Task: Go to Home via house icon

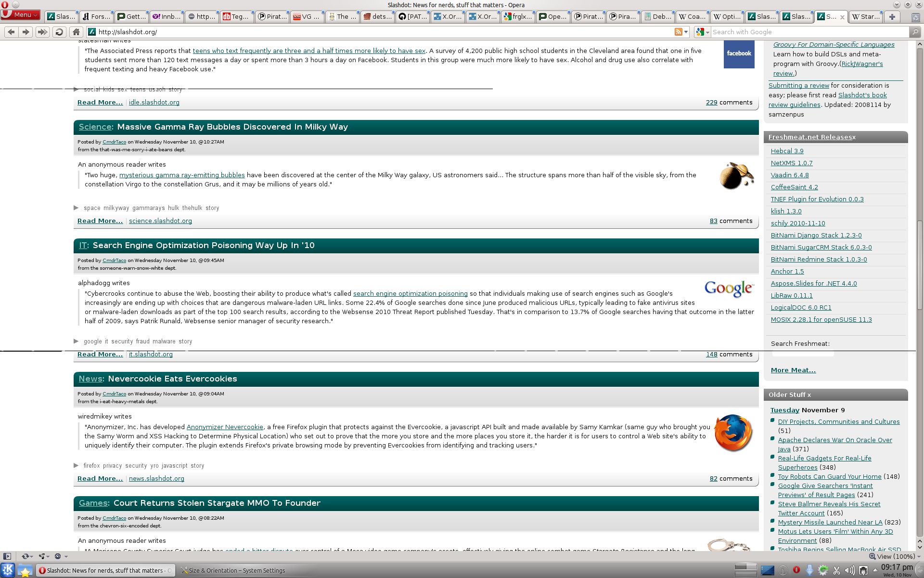Action: pos(76,32)
